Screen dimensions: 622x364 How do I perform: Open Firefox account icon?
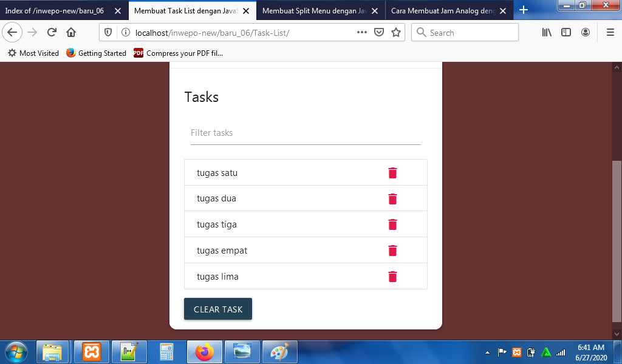point(586,33)
